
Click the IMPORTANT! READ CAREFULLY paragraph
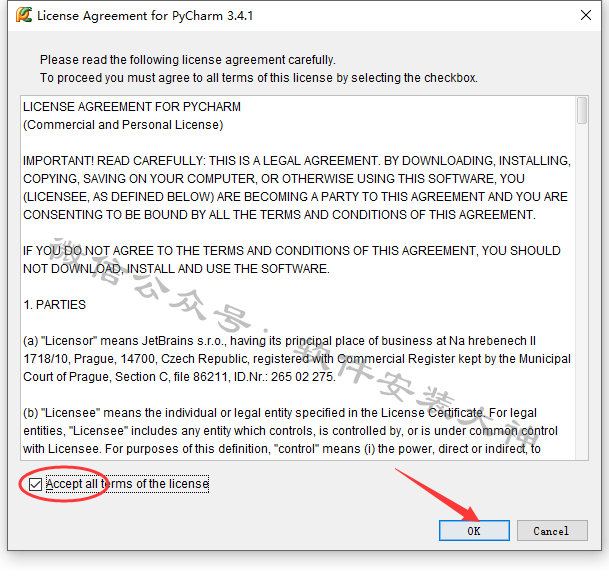pos(297,188)
